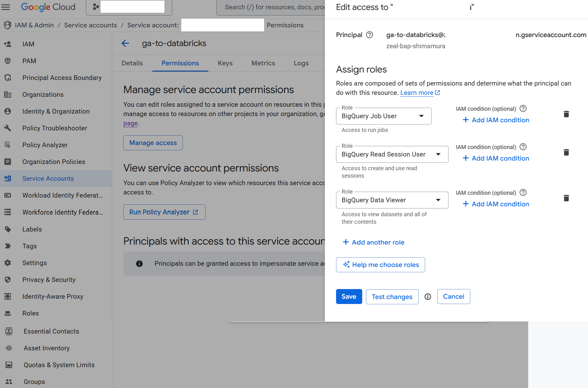Expand the BigQuery Job User role dropdown
The height and width of the screenshot is (388, 588).
384,116
